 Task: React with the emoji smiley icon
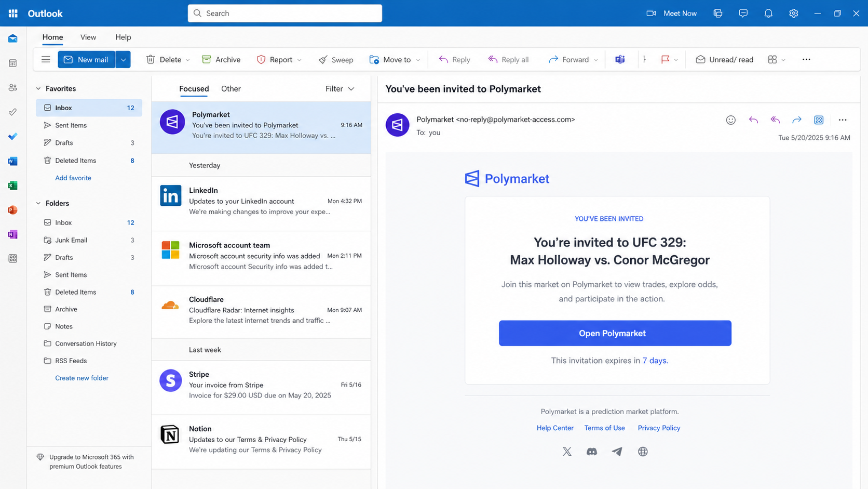click(x=731, y=120)
